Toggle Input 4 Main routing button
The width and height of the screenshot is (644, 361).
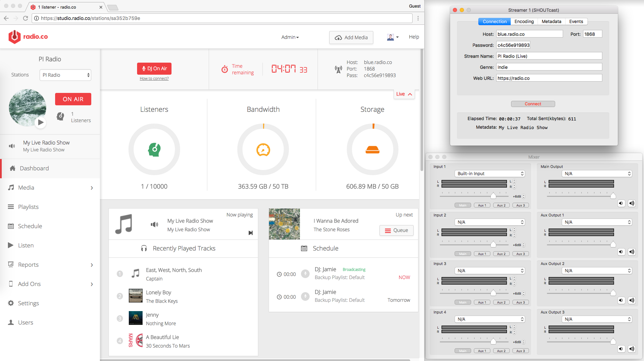463,351
